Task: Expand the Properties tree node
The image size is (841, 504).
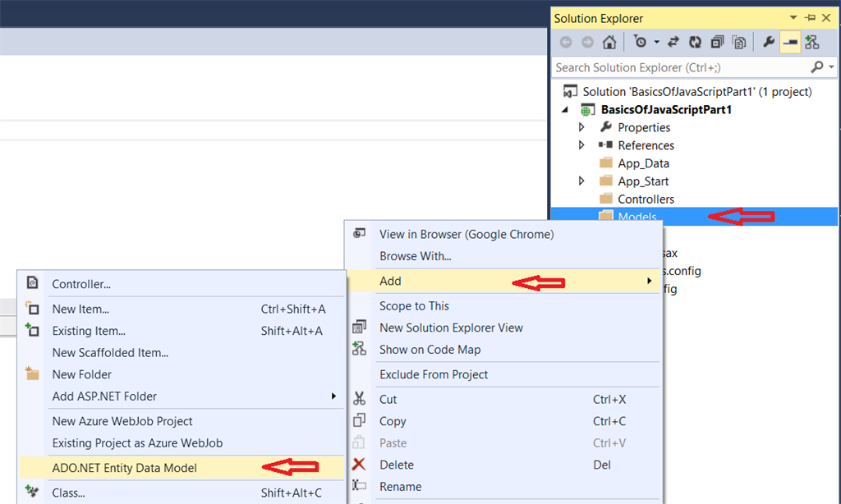Action: (x=581, y=127)
